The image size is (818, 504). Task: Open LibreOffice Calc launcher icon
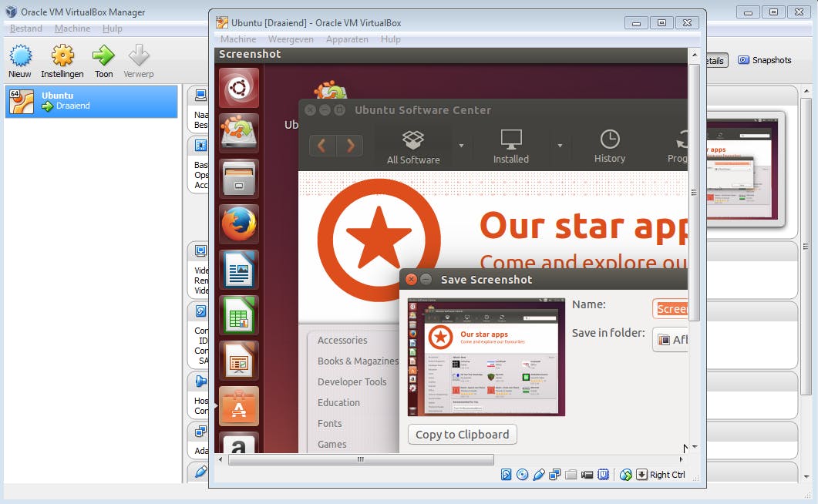pyautogui.click(x=239, y=315)
